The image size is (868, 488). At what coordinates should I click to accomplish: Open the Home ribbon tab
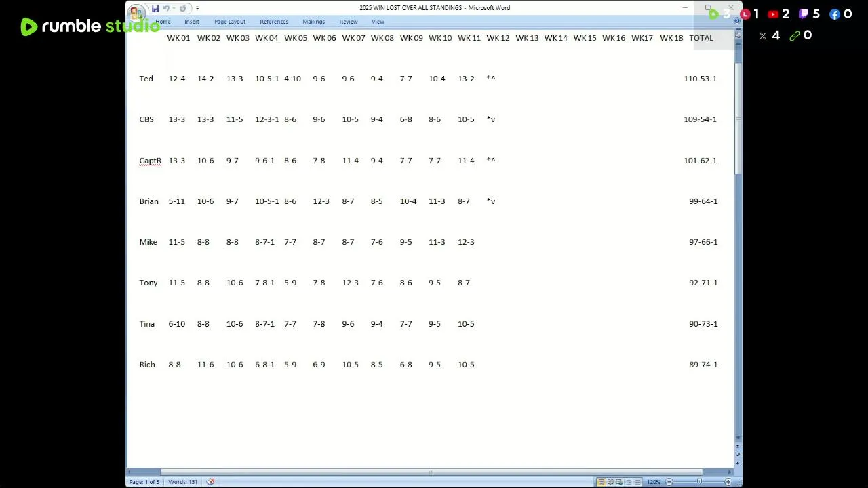coord(163,22)
